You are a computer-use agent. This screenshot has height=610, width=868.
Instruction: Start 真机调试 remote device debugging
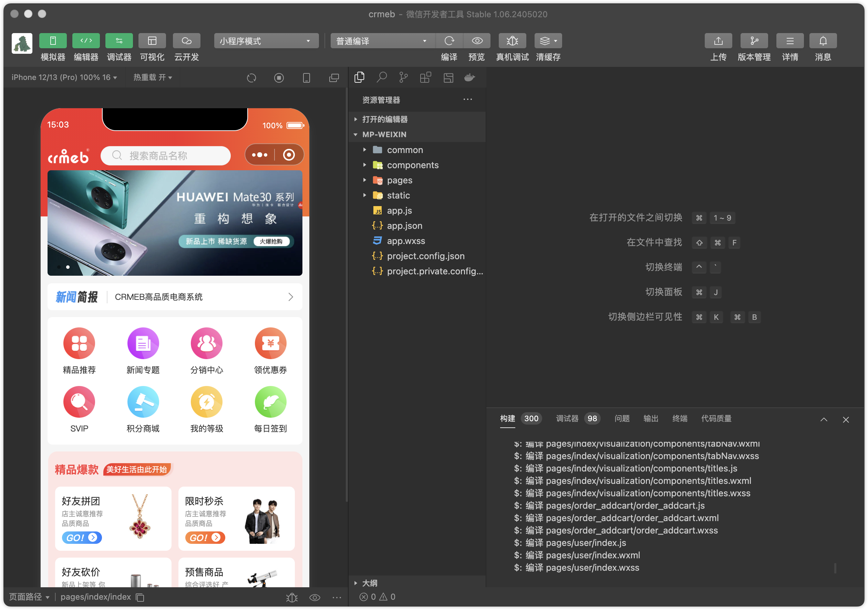pos(512,41)
